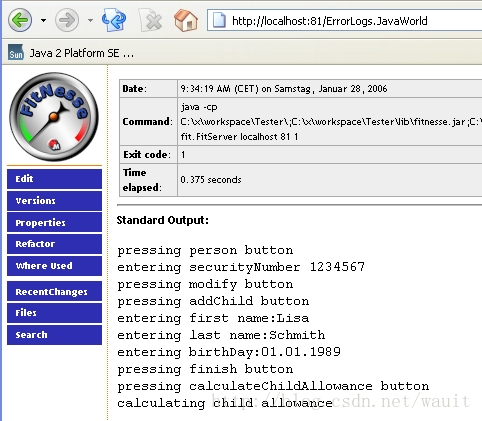Viewport: 482px width, 421px height.
Task: Open RecentChanges from the sidebar
Action: point(54,291)
